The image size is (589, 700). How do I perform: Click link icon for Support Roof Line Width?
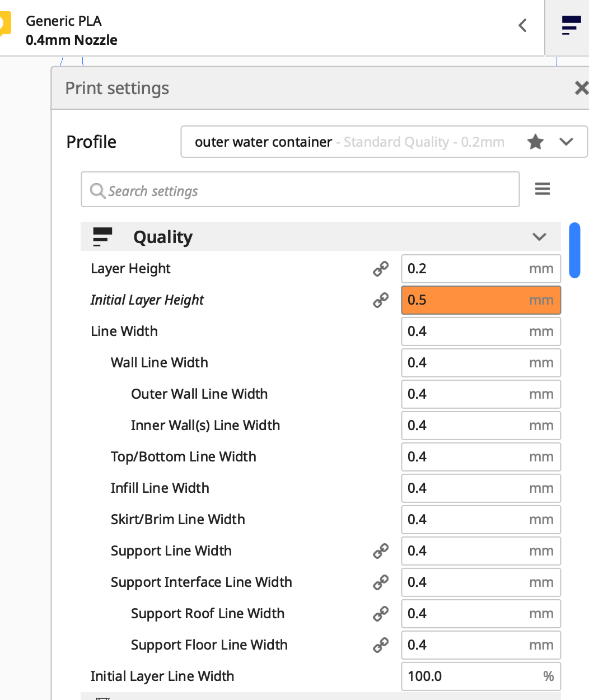[381, 614]
